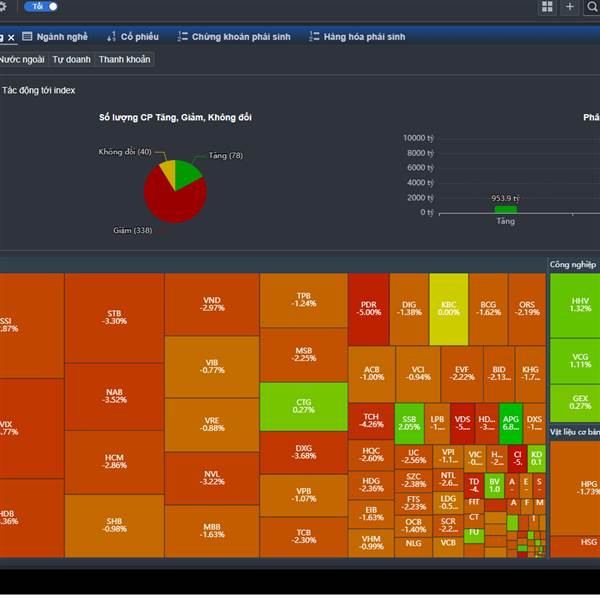
Task: Select the TPB -1.24% tile
Action: [x=304, y=300]
